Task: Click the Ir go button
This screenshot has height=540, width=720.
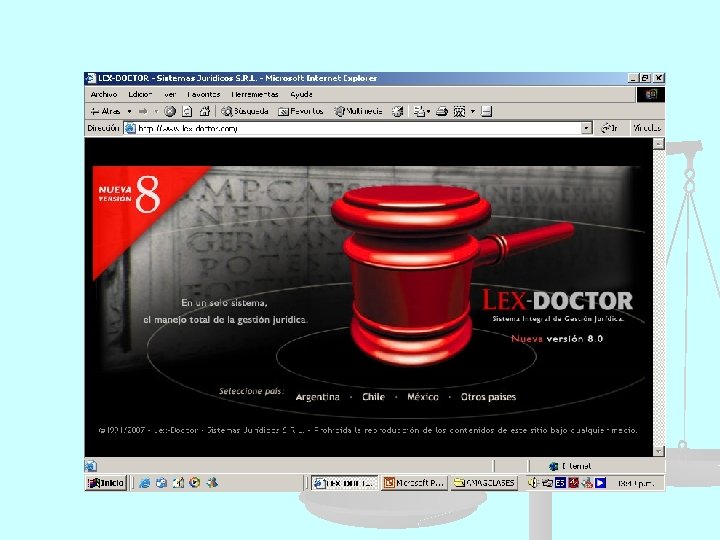Action: pyautogui.click(x=609, y=128)
